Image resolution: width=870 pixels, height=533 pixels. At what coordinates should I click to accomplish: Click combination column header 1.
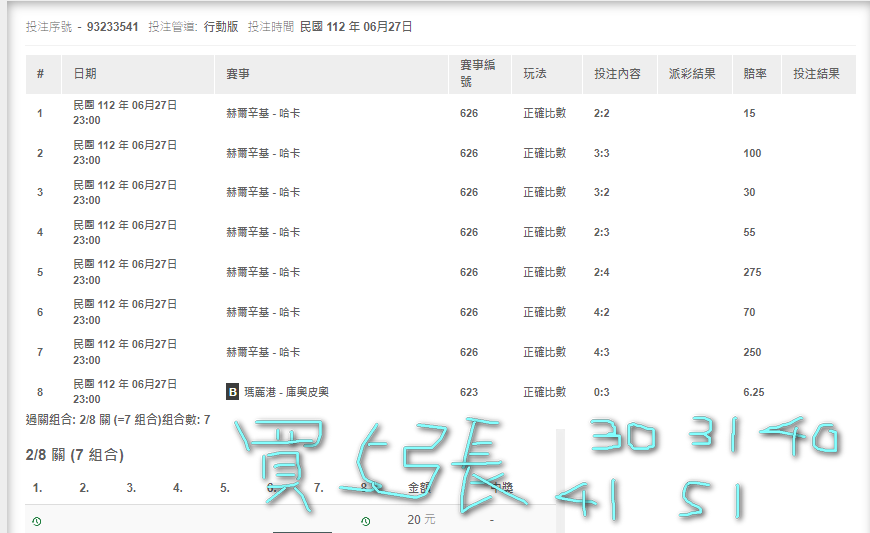pyautogui.click(x=37, y=488)
